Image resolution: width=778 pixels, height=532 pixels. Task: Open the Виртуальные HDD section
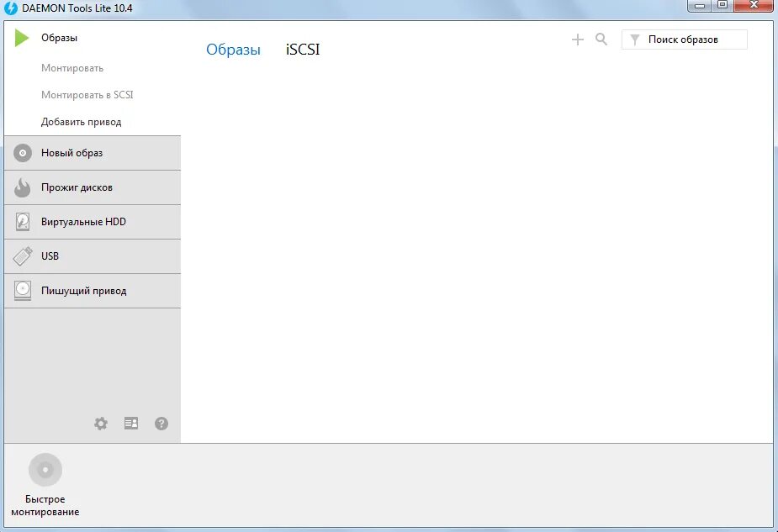click(x=93, y=222)
